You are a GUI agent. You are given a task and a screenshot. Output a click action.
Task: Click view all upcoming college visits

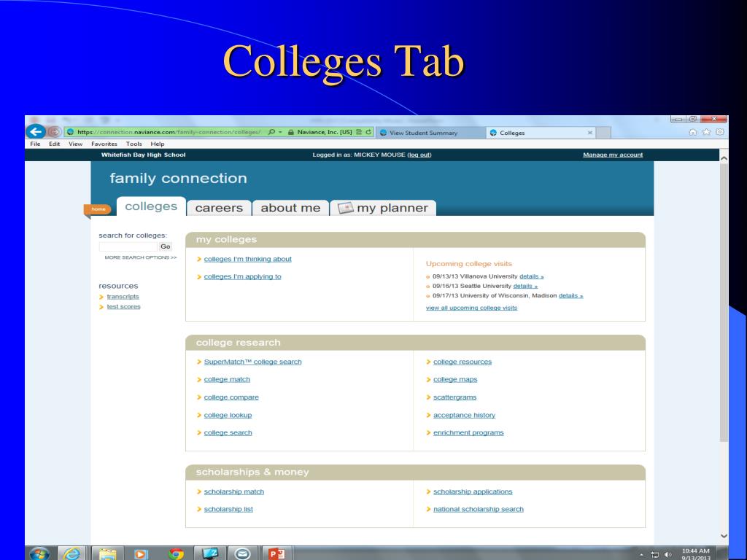pyautogui.click(x=472, y=308)
